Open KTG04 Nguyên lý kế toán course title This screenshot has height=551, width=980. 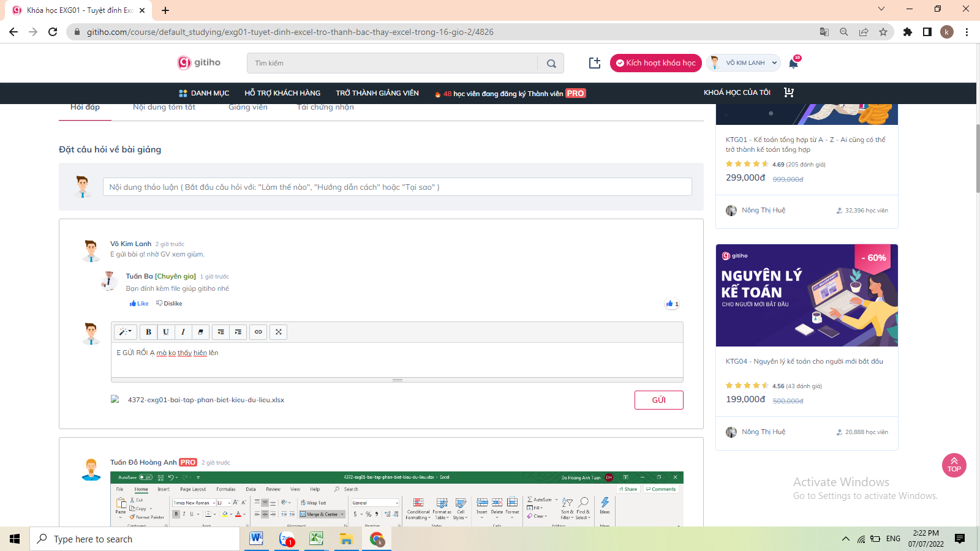[804, 361]
